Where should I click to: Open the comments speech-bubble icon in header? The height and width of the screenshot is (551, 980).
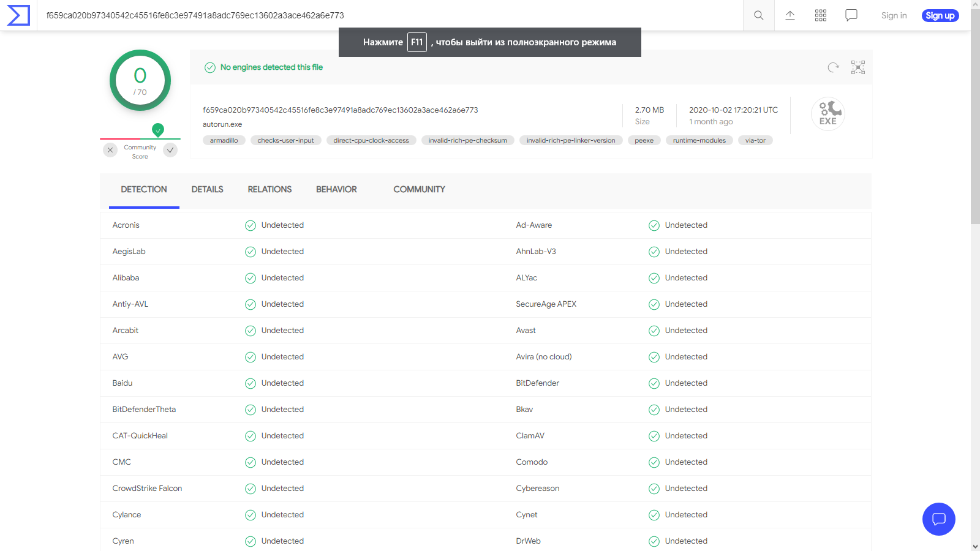(x=851, y=15)
